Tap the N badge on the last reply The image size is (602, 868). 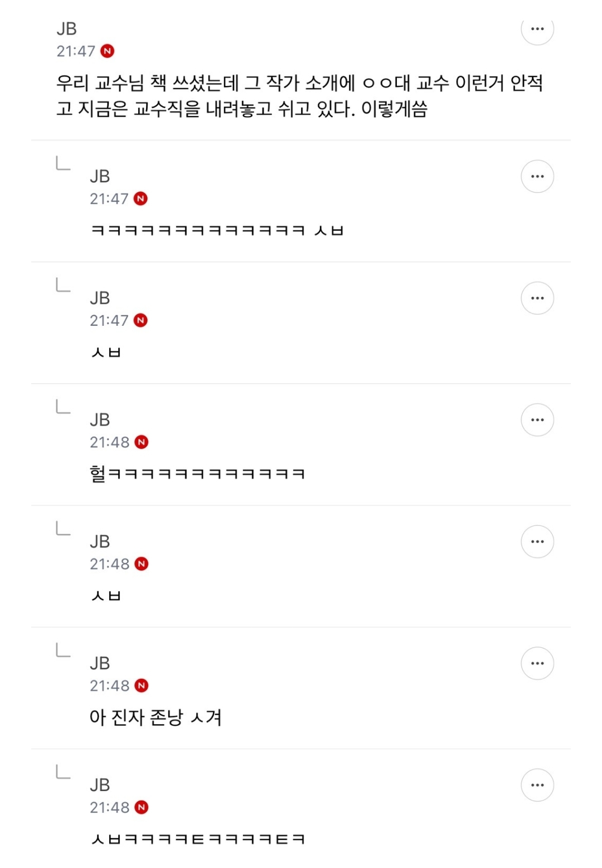click(142, 807)
